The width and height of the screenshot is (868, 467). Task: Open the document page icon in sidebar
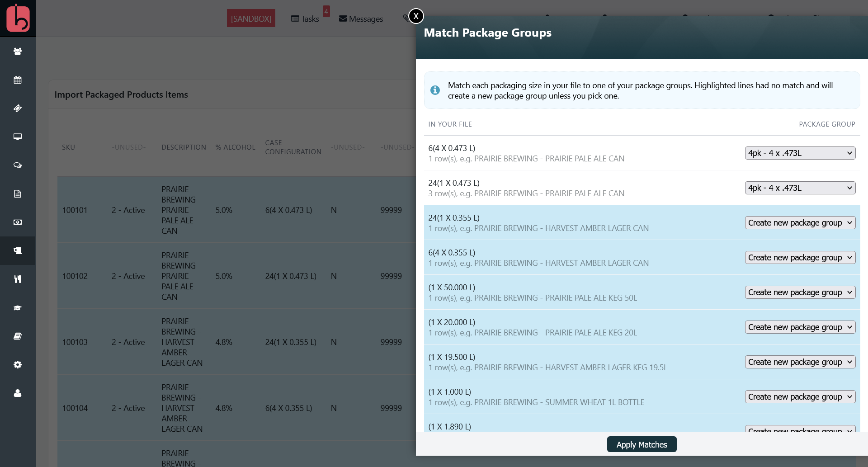tap(18, 194)
